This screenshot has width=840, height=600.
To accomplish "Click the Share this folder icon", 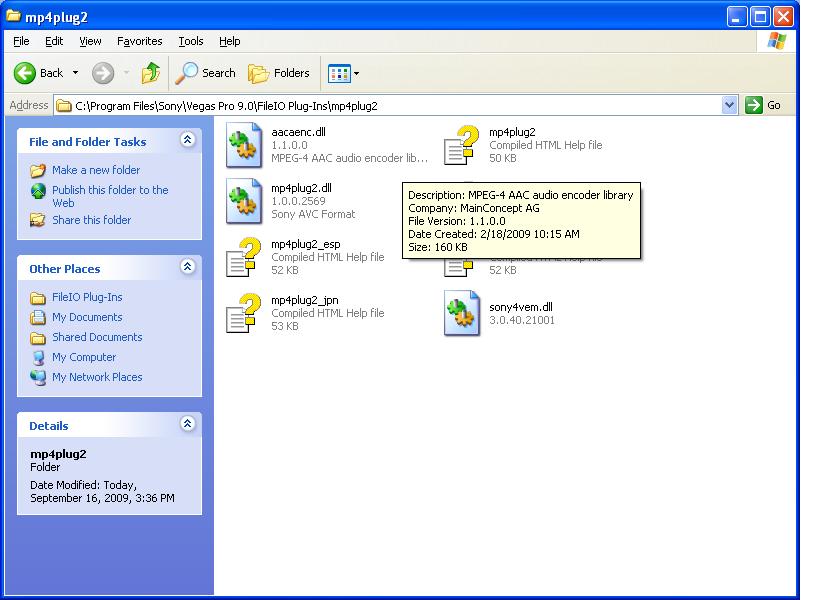I will point(38,220).
